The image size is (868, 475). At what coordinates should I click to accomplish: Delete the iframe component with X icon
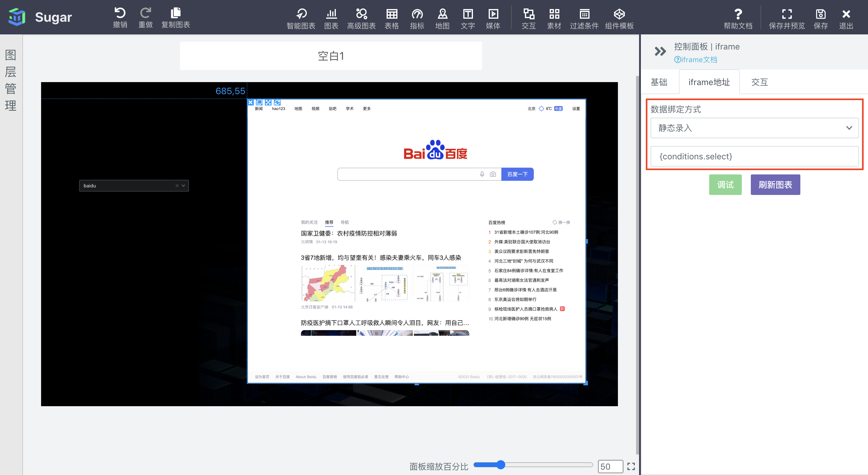(250, 102)
